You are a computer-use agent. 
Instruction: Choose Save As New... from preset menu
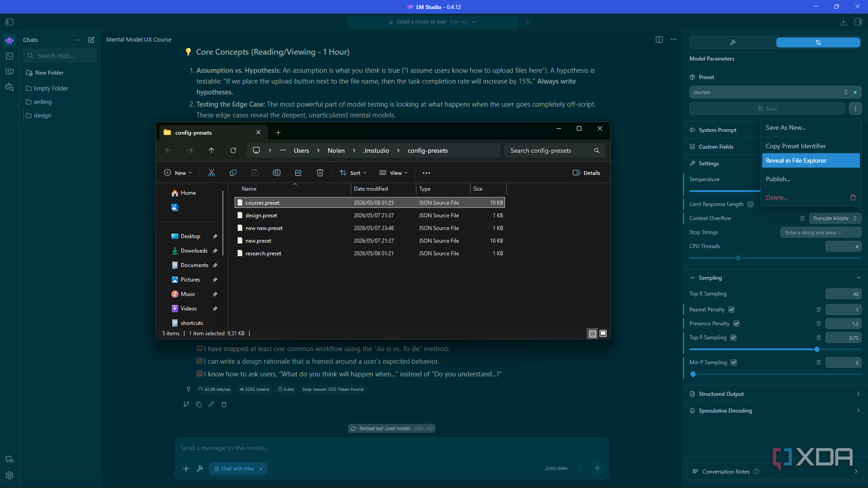click(811, 127)
